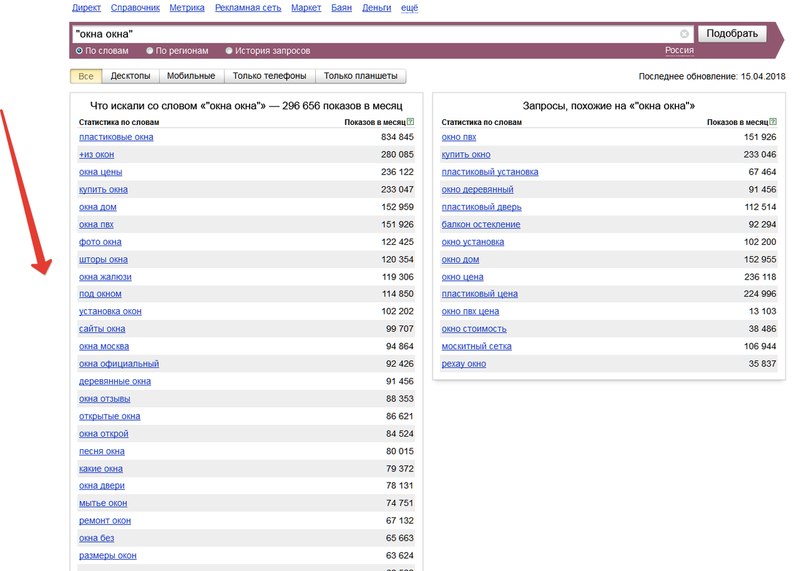Viewport: 807px width, 571px height.
Task: Open the 'пластиковый дверь' similar query
Action: pyautogui.click(x=481, y=207)
